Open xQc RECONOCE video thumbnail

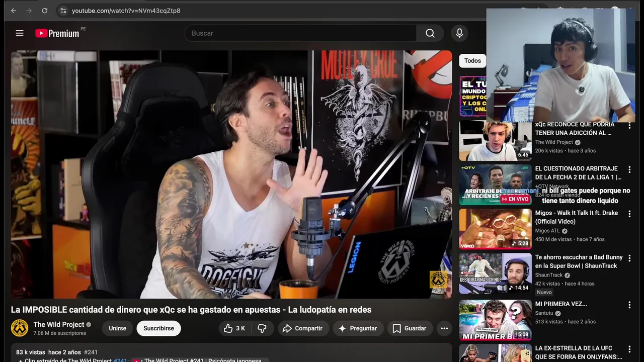[495, 141]
